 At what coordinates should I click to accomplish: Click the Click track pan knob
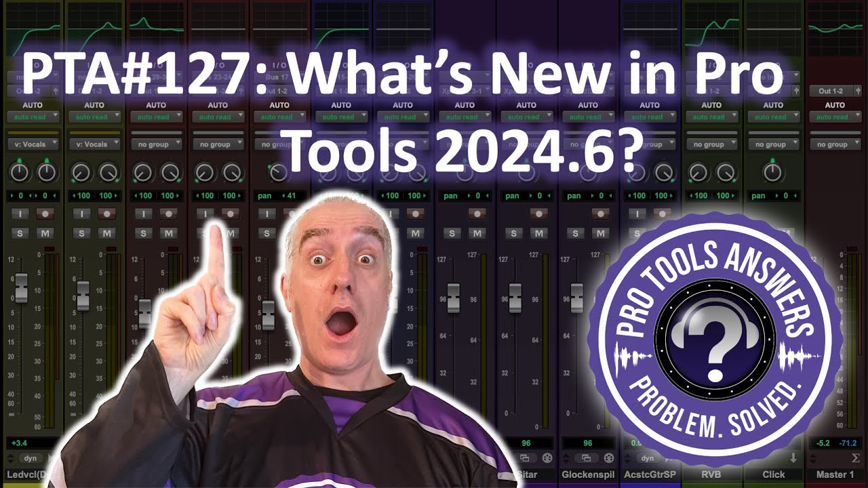point(773,172)
